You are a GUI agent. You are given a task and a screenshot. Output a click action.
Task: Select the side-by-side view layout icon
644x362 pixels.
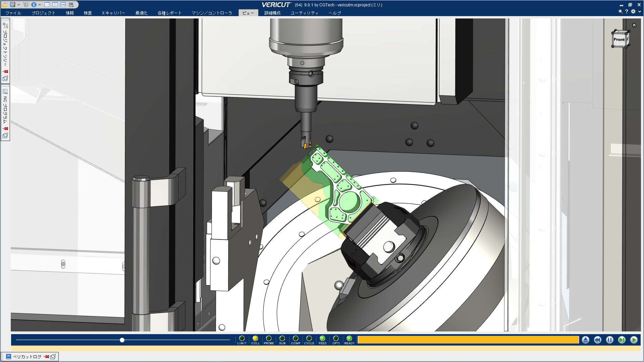tap(55, 5)
